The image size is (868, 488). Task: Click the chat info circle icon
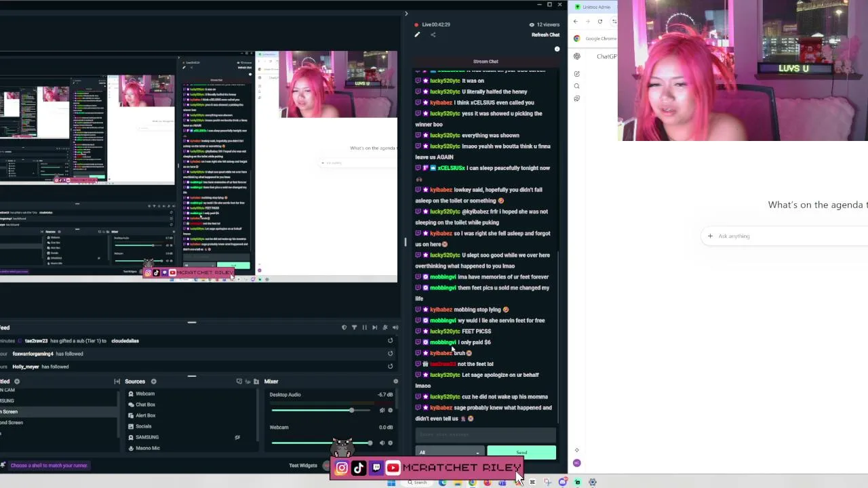[557, 49]
